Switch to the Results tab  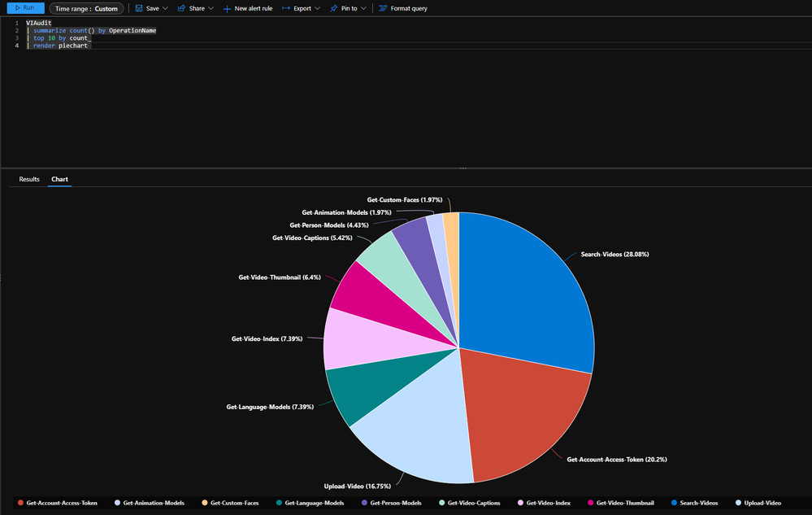pos(29,179)
